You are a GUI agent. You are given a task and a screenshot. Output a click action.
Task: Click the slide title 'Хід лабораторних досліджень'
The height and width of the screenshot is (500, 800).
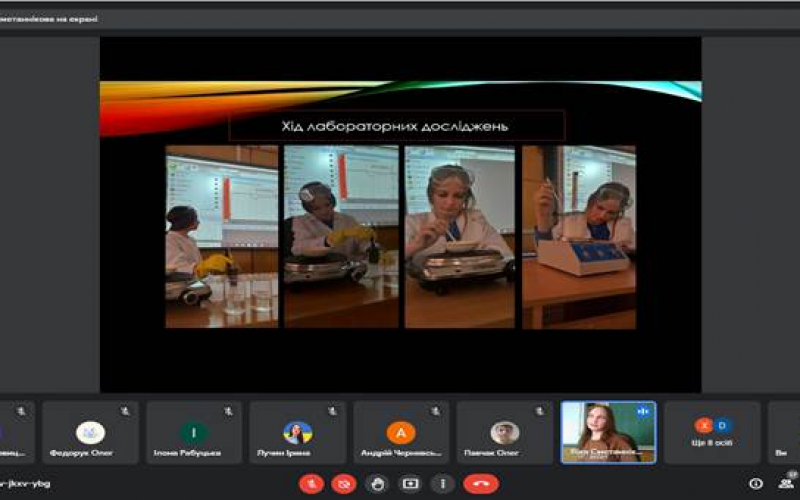pos(395,126)
